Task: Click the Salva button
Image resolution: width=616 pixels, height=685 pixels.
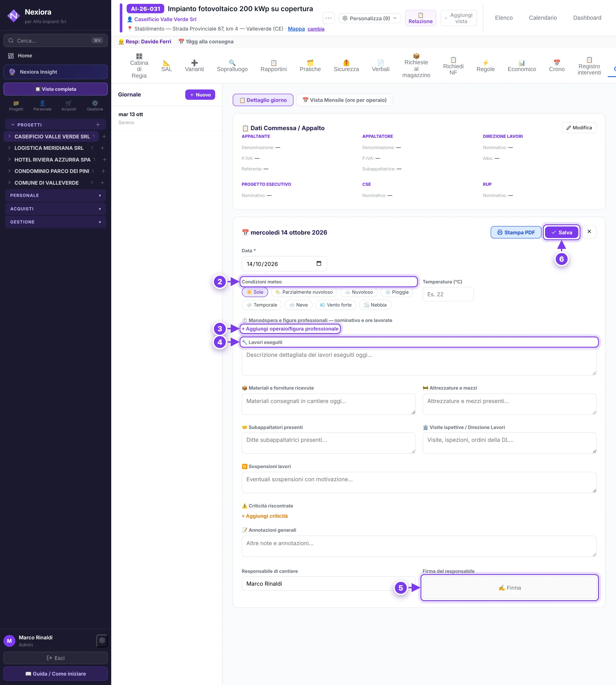Action: pyautogui.click(x=562, y=232)
